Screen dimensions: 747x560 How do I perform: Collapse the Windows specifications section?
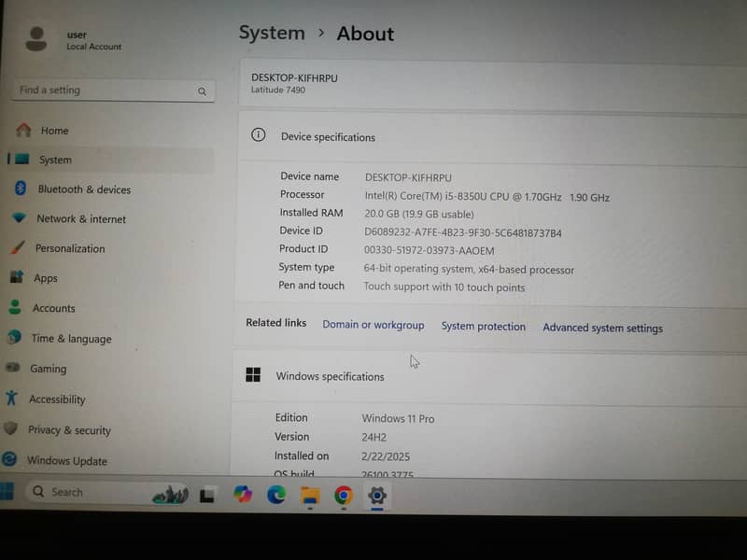click(489, 378)
